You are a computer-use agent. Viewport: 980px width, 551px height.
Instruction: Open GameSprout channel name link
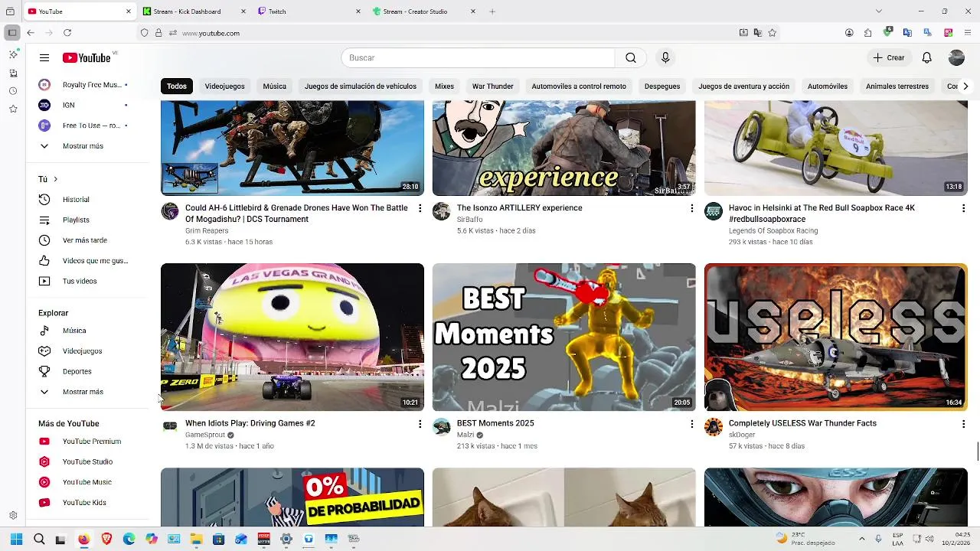coord(205,435)
